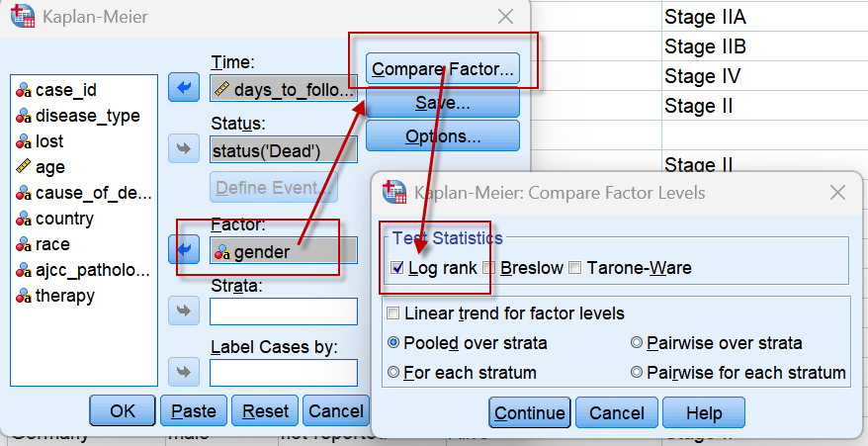Enable the Breslow test statistic
Screen dimensions: 868x446
[489, 268]
